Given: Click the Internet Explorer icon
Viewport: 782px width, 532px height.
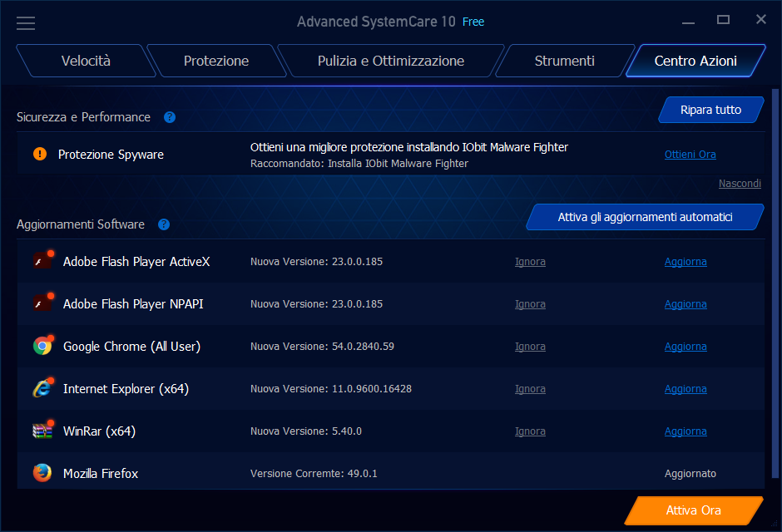Looking at the screenshot, I should (43, 388).
